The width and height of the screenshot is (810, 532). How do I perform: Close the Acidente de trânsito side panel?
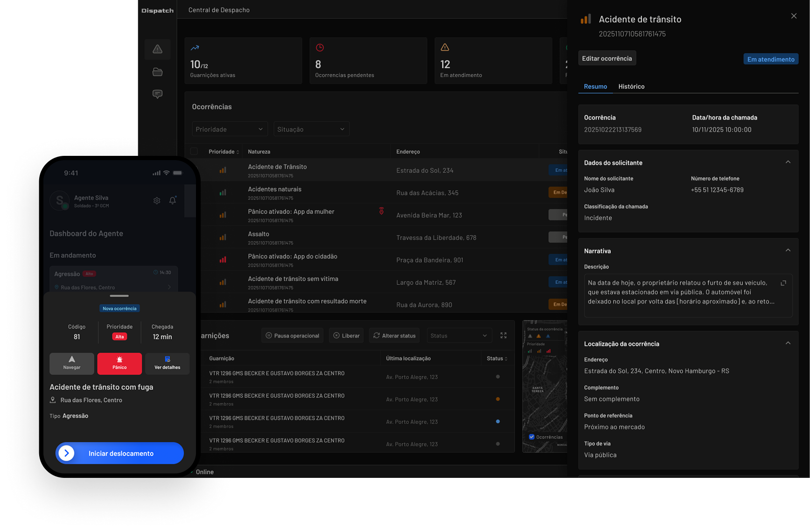pos(794,16)
